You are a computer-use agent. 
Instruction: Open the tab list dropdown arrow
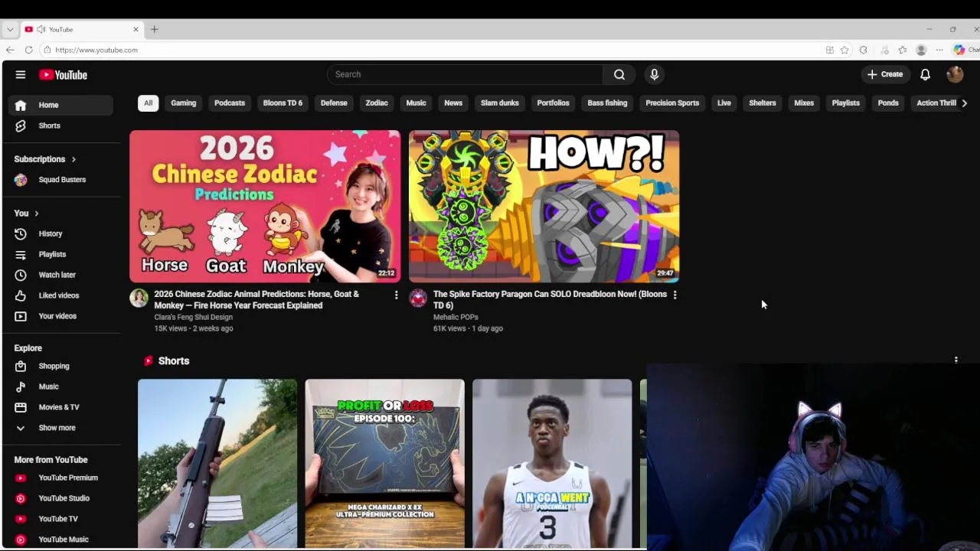pyautogui.click(x=10, y=29)
